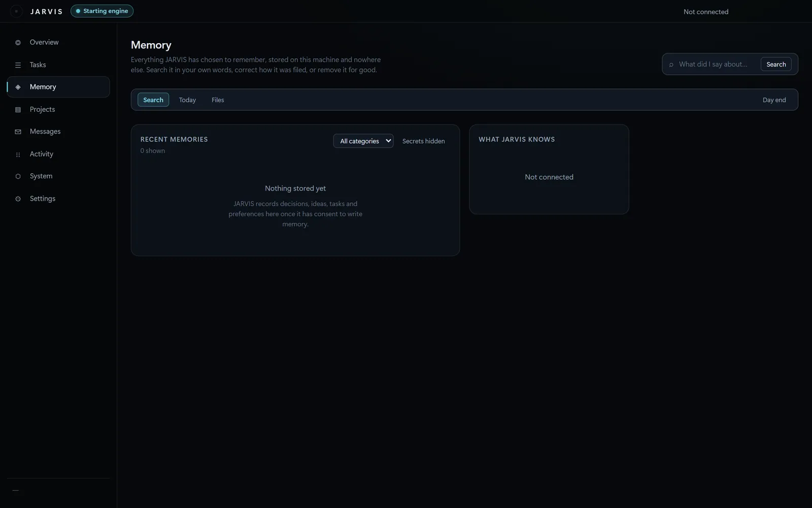This screenshot has height=508, width=812.
Task: Select the Memory diamond icon in sidebar
Action: 18,87
